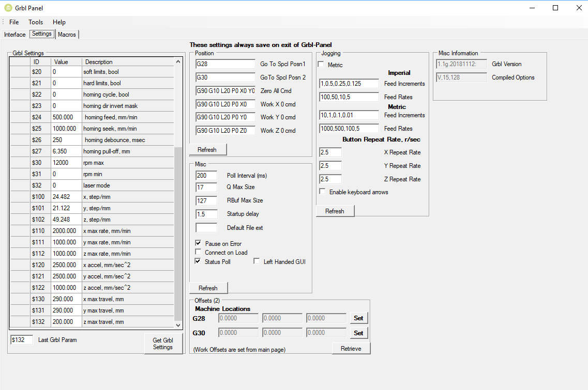Disable the Status Poll checkbox
This screenshot has height=390, width=588.
pyautogui.click(x=198, y=261)
